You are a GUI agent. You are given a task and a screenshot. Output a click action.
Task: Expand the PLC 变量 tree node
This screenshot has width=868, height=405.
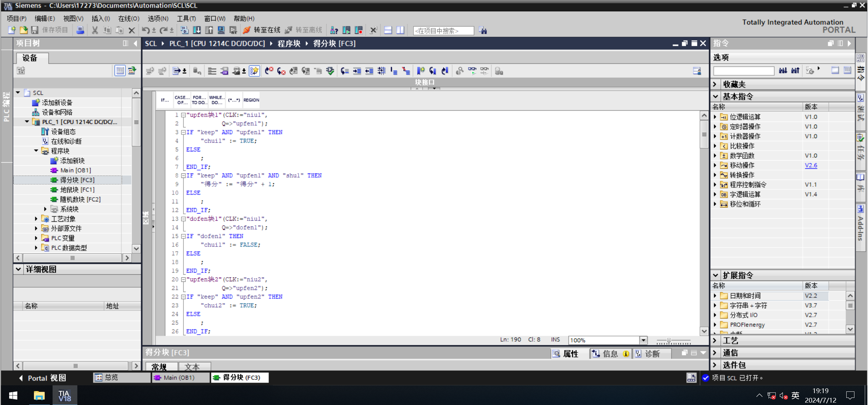point(36,238)
